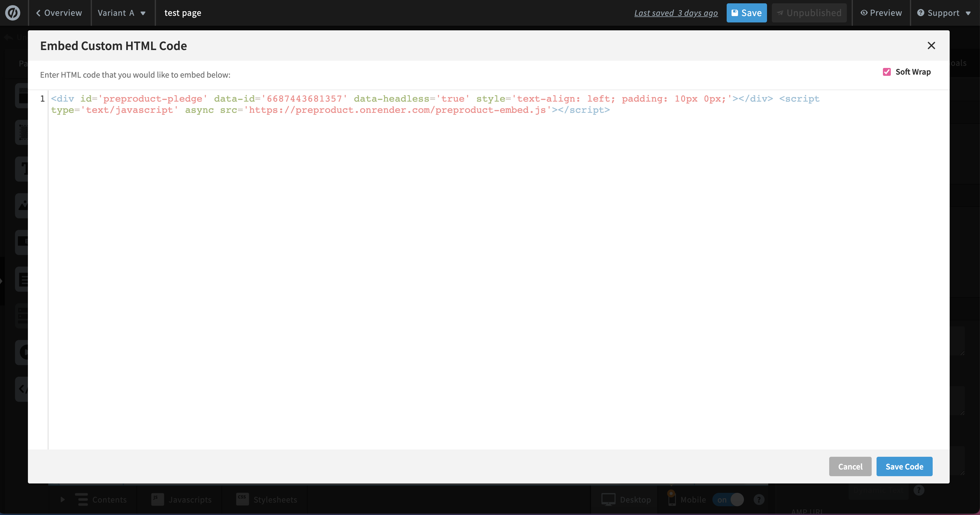The width and height of the screenshot is (980, 515).
Task: Open the Variant A dropdown
Action: point(122,13)
